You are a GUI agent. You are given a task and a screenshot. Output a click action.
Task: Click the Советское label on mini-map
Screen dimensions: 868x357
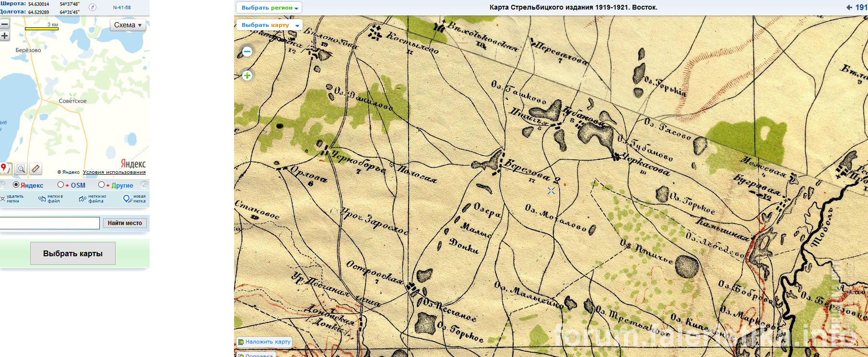[x=73, y=101]
